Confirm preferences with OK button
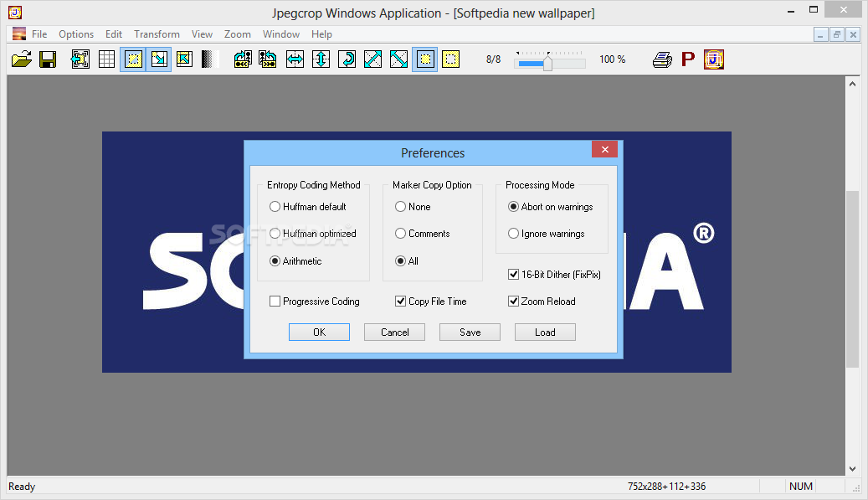The width and height of the screenshot is (868, 500). [320, 332]
